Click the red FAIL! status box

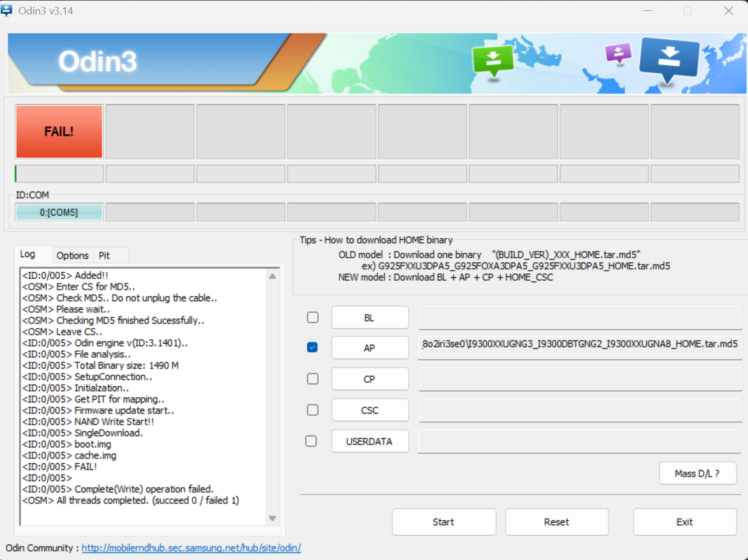(x=59, y=131)
